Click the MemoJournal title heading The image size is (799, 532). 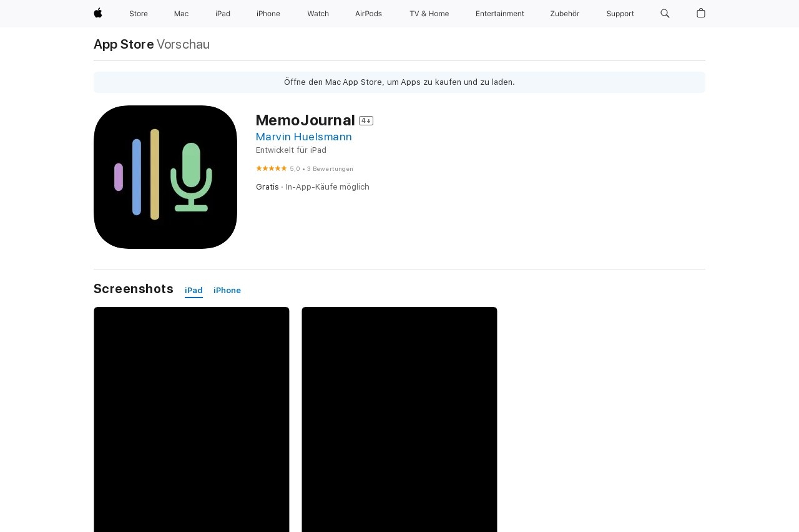tap(305, 120)
